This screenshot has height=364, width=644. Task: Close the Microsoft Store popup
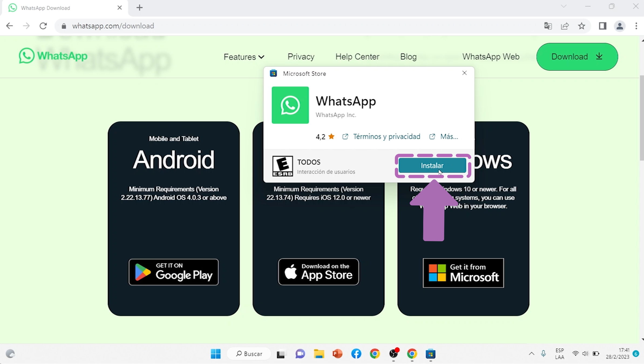(x=465, y=73)
